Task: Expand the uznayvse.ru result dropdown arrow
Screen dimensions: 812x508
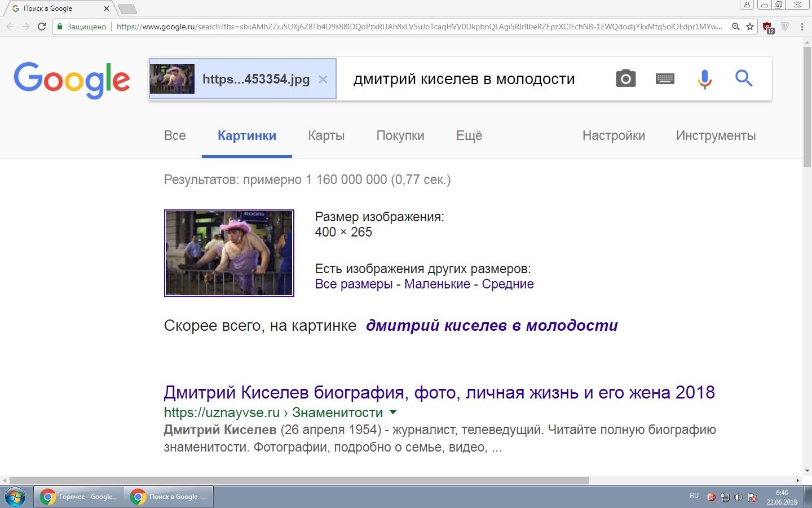Action: [x=393, y=412]
